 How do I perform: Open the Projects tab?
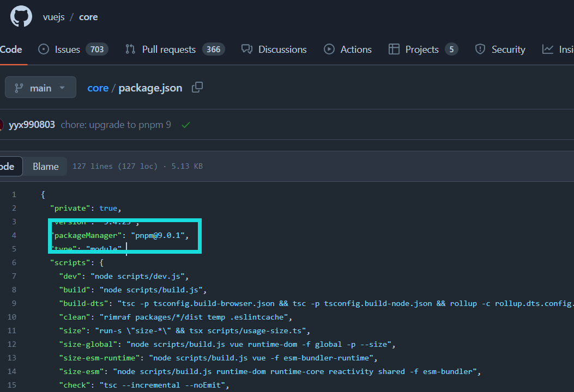coord(422,50)
